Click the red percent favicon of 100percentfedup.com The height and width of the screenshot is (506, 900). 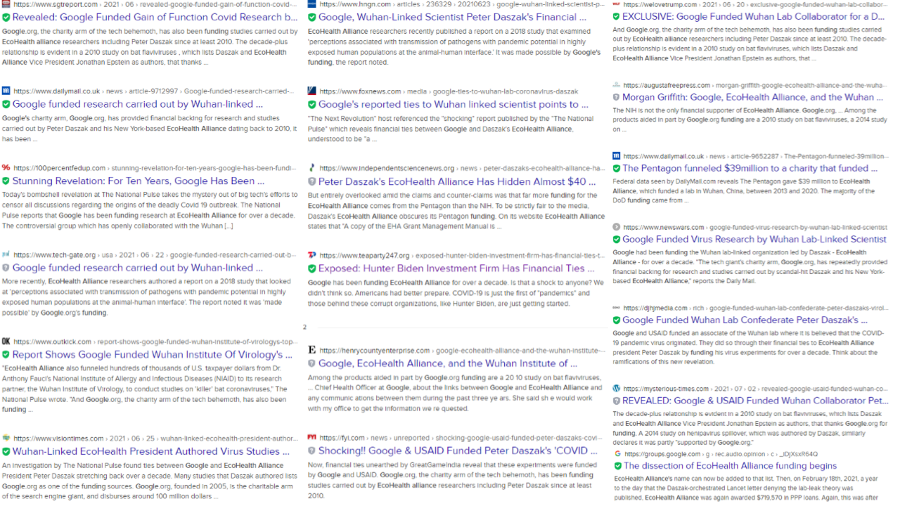6,168
